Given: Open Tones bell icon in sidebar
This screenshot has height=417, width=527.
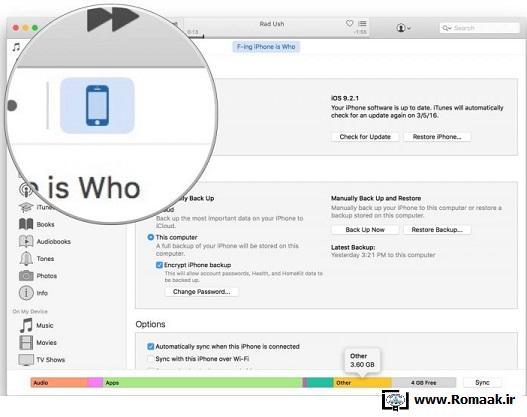Looking at the screenshot, I should [26, 258].
